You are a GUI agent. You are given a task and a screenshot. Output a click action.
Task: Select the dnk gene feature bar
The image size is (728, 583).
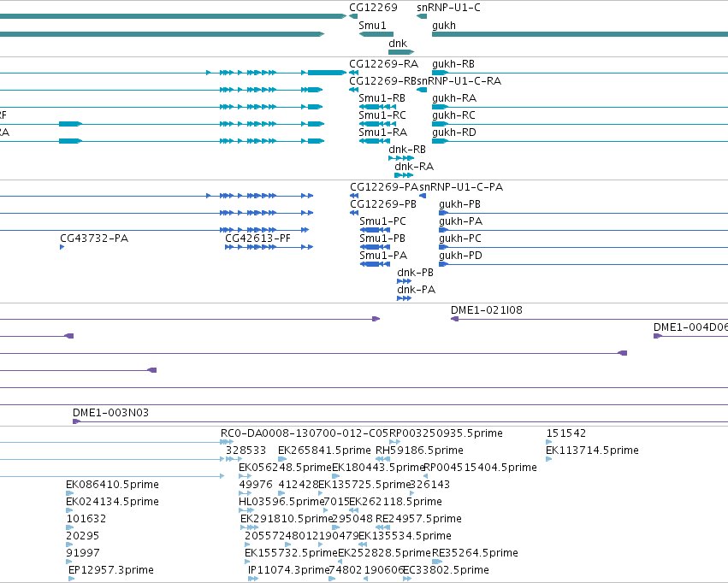[x=401, y=52]
